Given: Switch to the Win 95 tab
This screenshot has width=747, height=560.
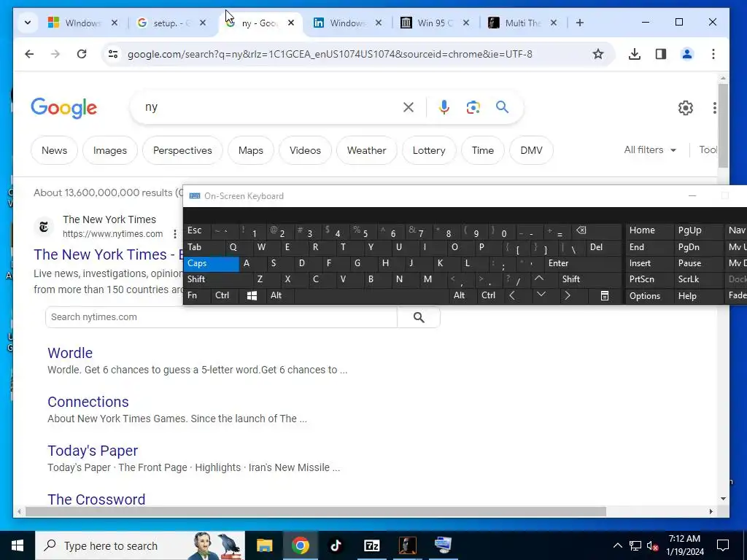Looking at the screenshot, I should tap(435, 23).
